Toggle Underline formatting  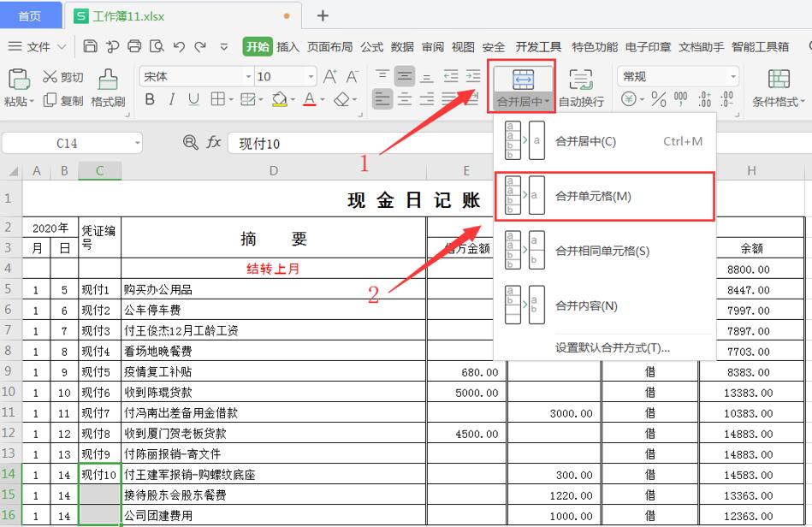pyautogui.click(x=193, y=99)
